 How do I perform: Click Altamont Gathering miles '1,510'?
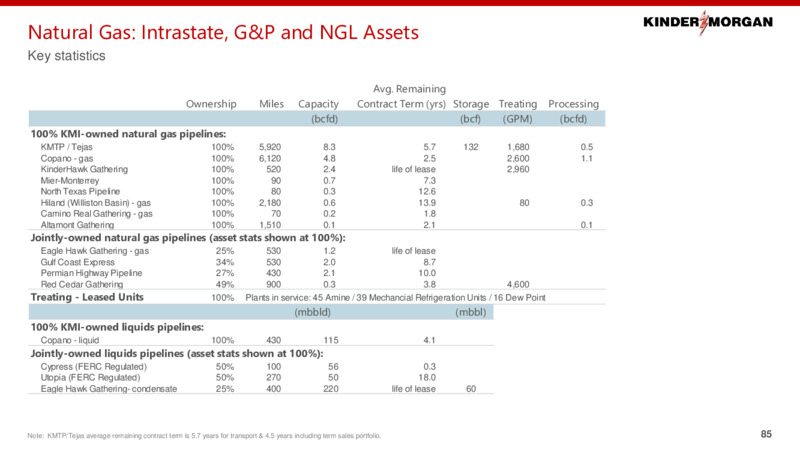270,224
